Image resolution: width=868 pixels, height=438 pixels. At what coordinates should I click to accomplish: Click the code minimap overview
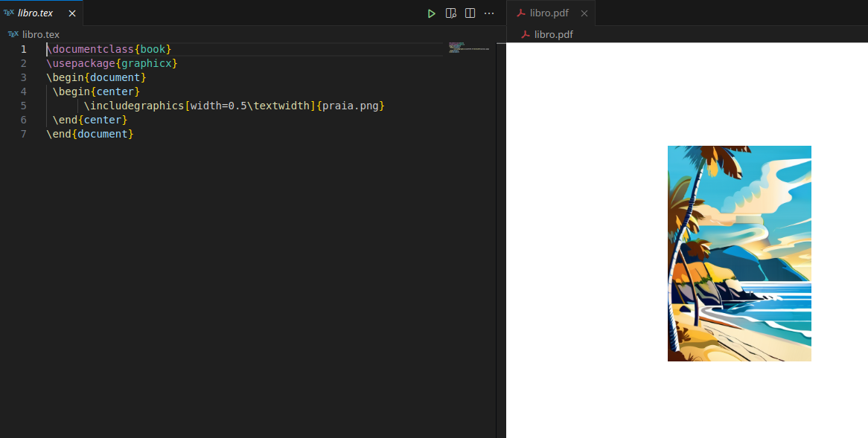[x=469, y=48]
